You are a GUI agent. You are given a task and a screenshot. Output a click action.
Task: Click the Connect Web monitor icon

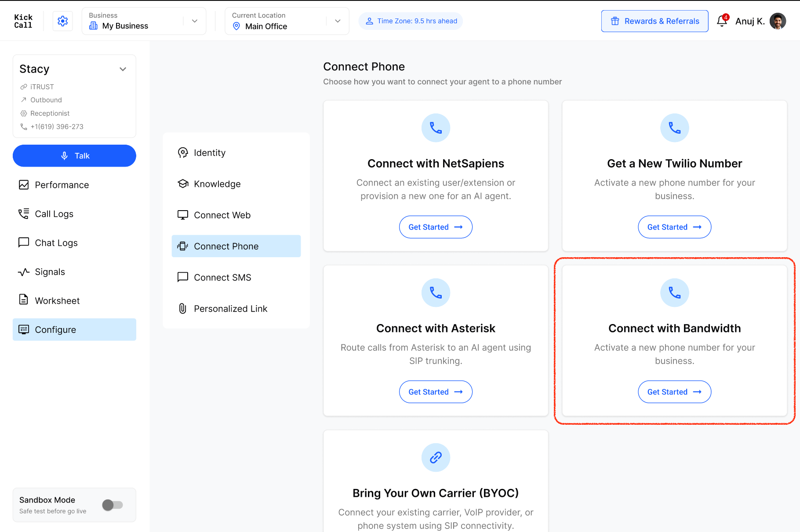[x=183, y=215]
